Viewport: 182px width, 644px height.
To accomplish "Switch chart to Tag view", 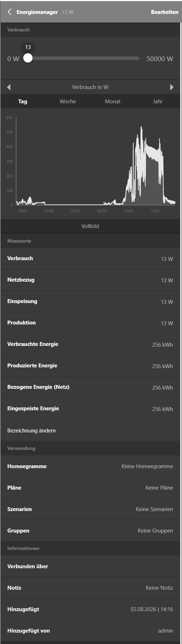I will [x=23, y=101].
